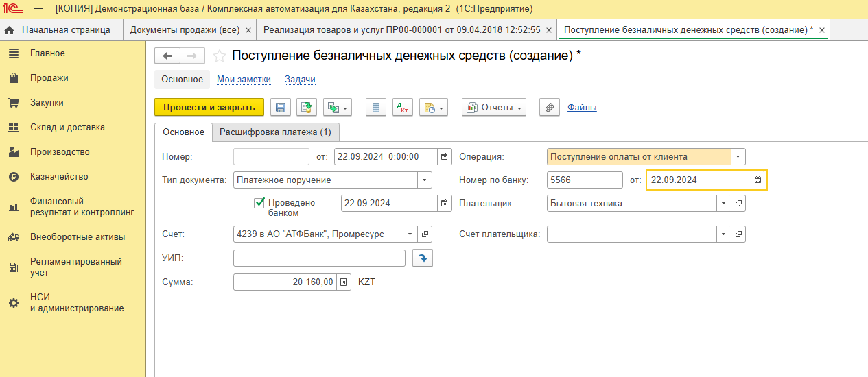Click the post document icon

point(306,108)
